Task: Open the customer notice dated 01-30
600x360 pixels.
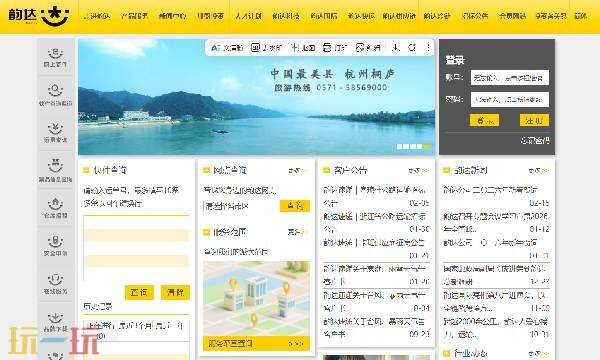Action: click(x=376, y=223)
